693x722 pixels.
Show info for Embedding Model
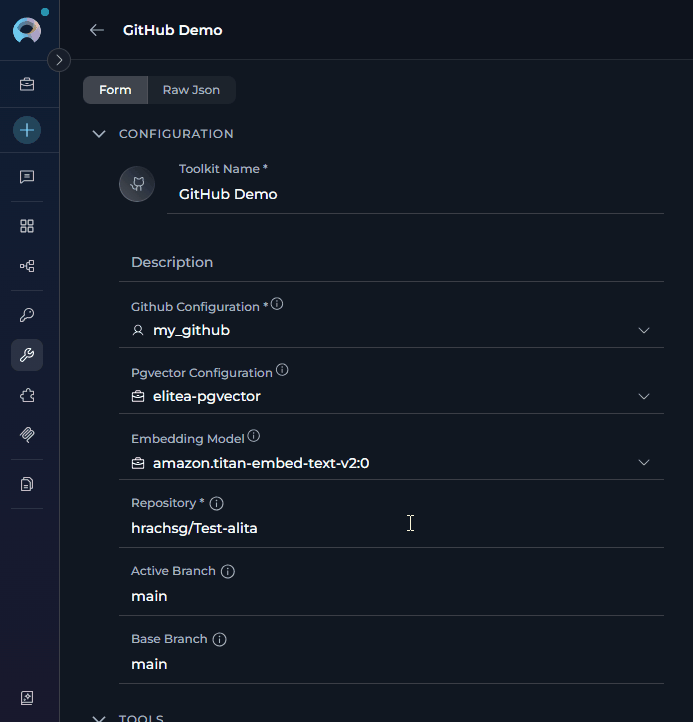point(254,436)
